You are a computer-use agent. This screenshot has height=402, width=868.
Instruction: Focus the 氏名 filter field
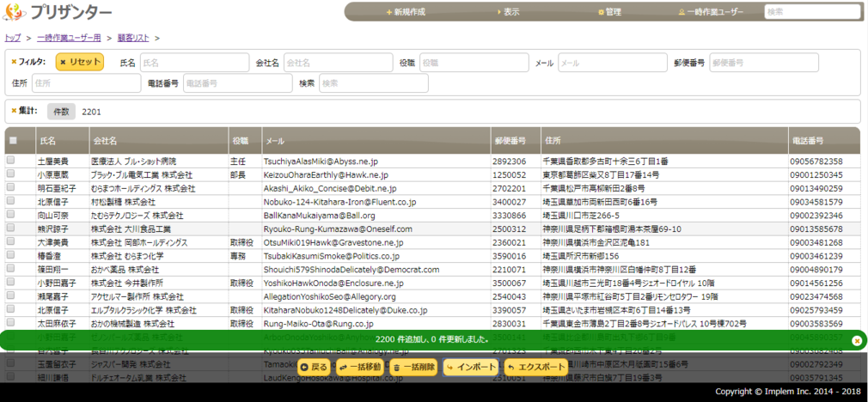195,63
